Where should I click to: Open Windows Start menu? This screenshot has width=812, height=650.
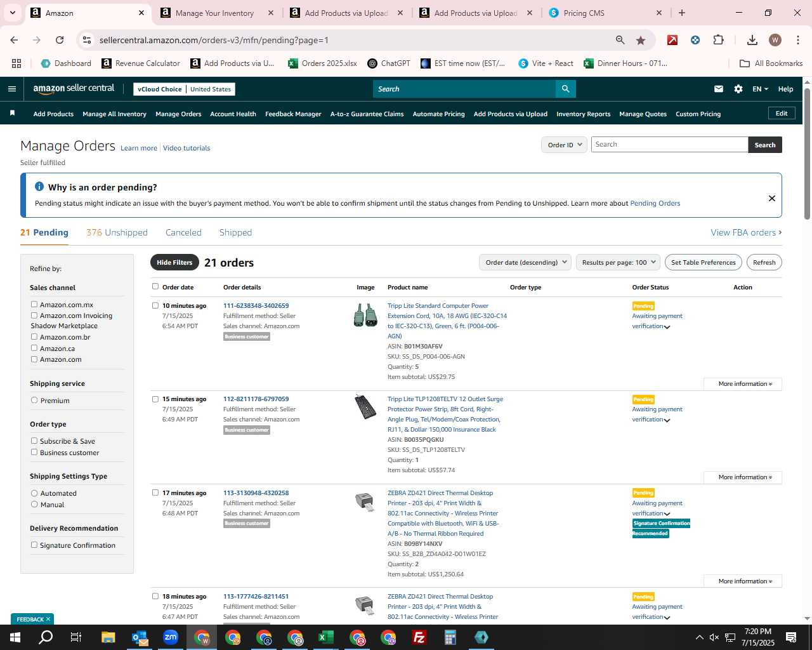(x=15, y=637)
